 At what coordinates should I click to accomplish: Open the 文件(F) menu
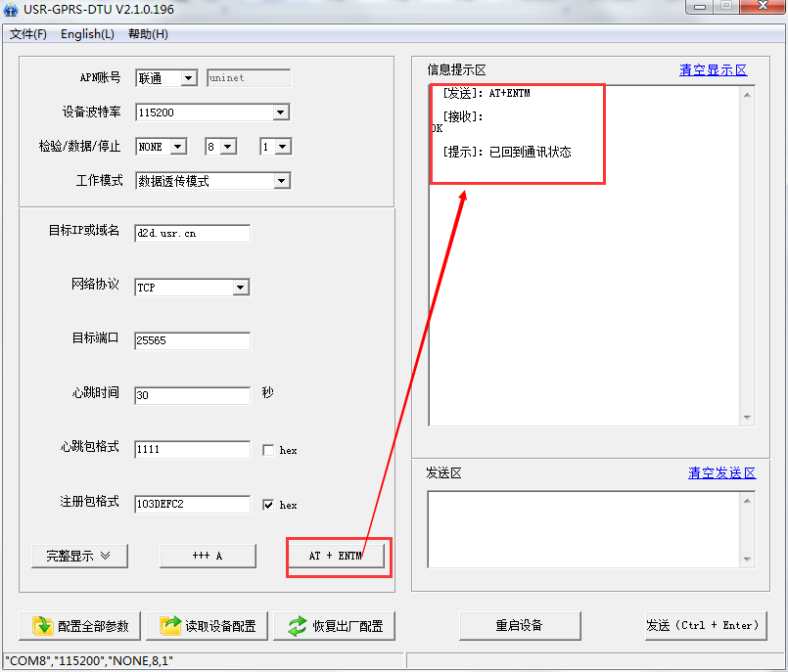coord(27,33)
